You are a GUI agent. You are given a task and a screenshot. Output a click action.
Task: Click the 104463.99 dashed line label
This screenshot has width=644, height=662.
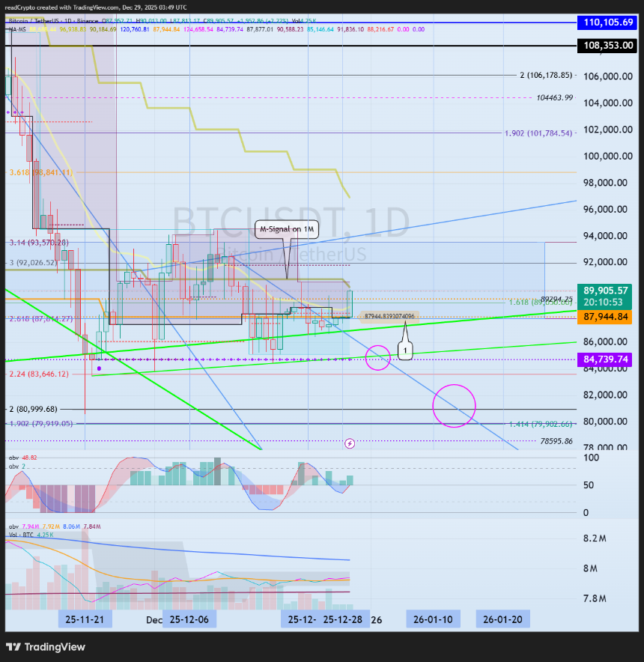[554, 97]
